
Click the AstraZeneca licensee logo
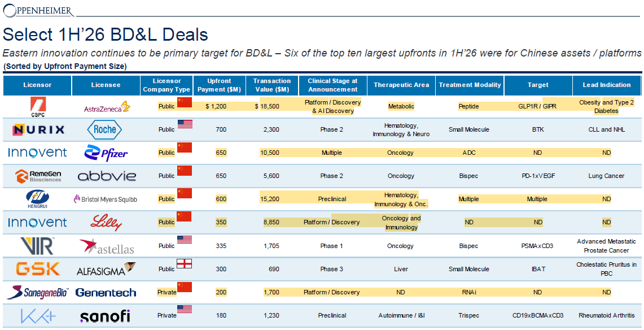pos(107,108)
